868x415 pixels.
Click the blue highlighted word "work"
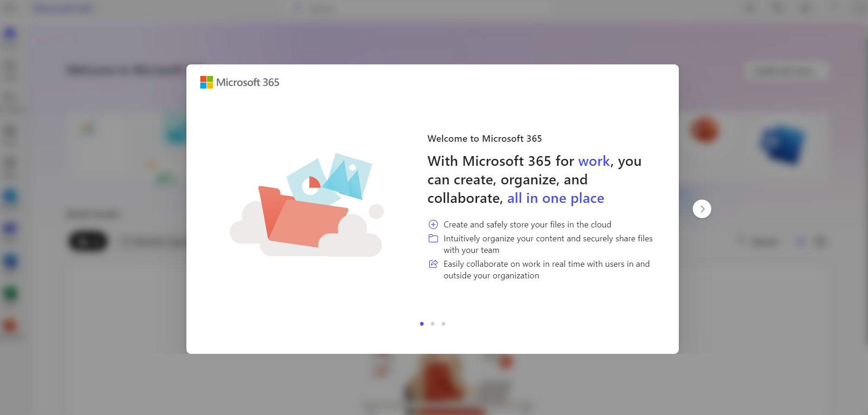(x=594, y=161)
